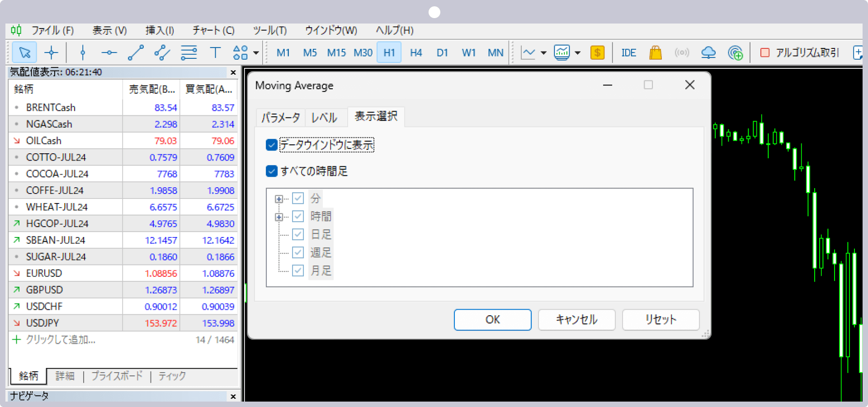Viewport: 868px width, 407px height.
Task: Select the crosshair tool
Action: click(x=51, y=53)
